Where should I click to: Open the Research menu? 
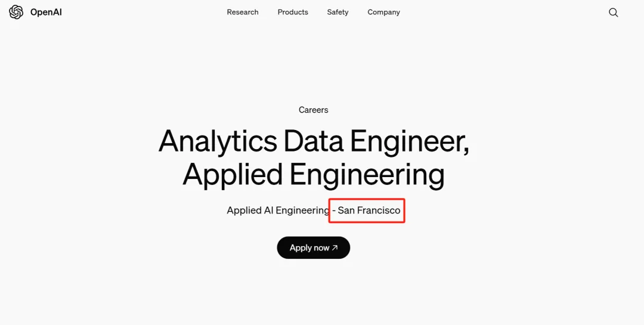coord(243,13)
